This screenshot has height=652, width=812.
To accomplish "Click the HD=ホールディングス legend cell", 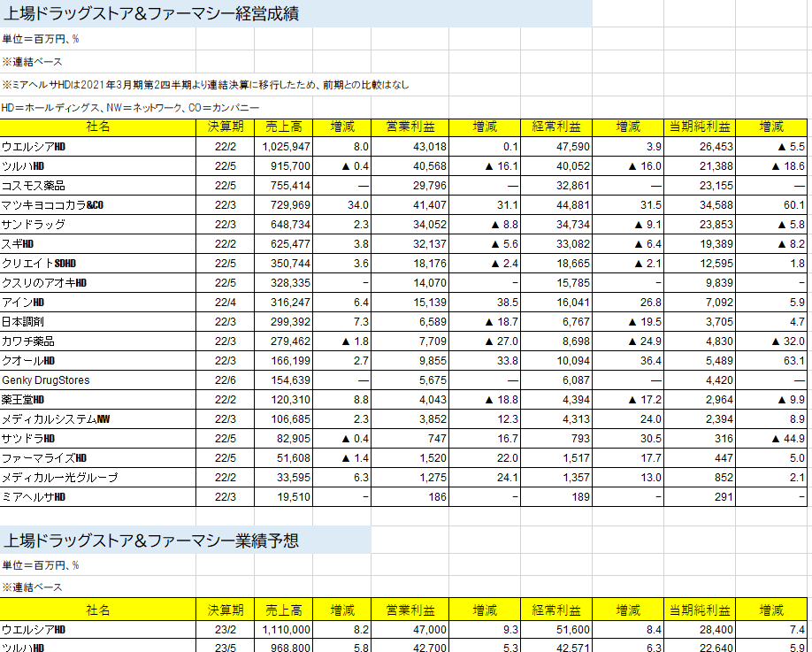I will pyautogui.click(x=131, y=107).
